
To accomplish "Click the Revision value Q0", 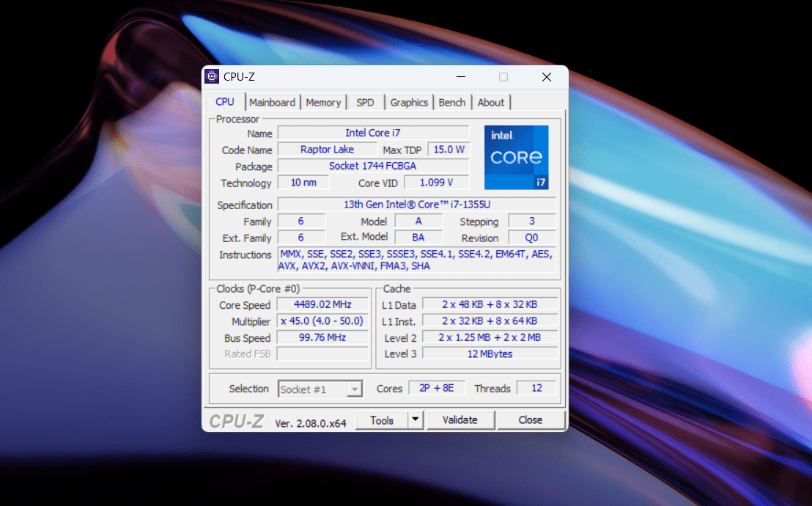I will click(x=532, y=238).
